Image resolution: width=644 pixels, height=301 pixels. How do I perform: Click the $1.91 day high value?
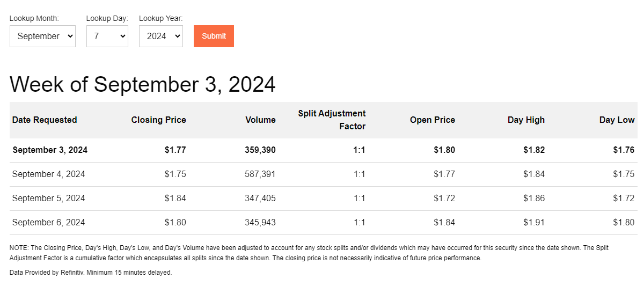click(x=534, y=222)
